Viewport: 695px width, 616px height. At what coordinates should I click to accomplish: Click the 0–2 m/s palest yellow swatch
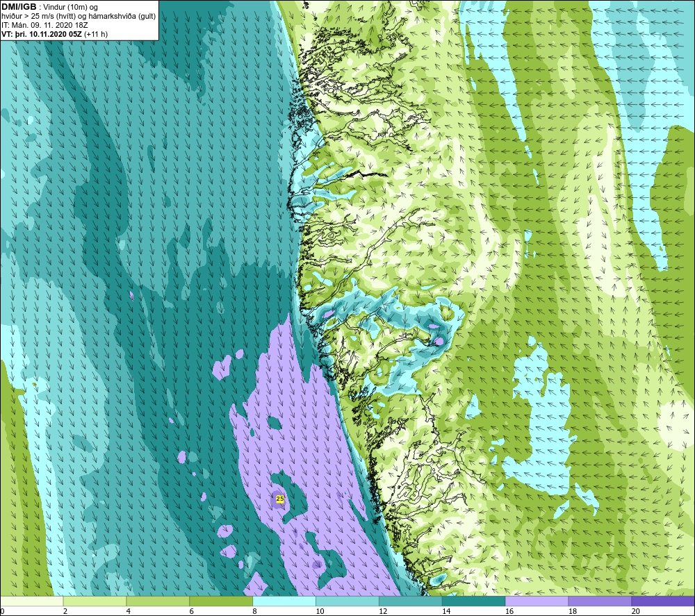pyautogui.click(x=31, y=601)
